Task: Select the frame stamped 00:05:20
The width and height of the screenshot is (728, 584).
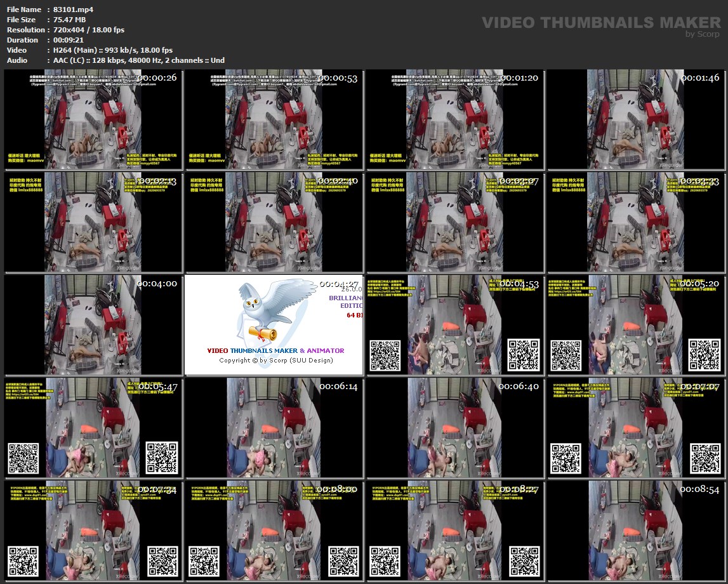Action: coord(636,325)
